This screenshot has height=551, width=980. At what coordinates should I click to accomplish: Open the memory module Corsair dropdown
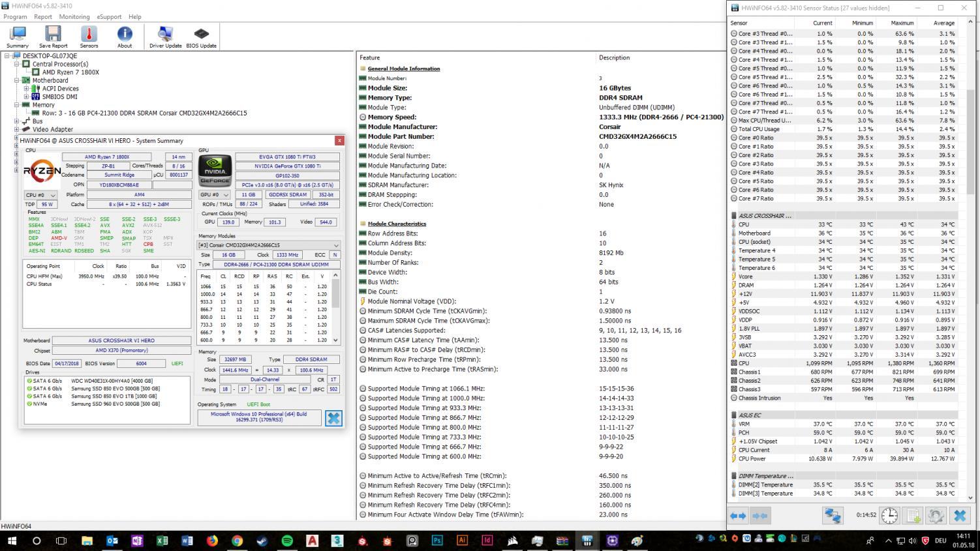click(269, 245)
